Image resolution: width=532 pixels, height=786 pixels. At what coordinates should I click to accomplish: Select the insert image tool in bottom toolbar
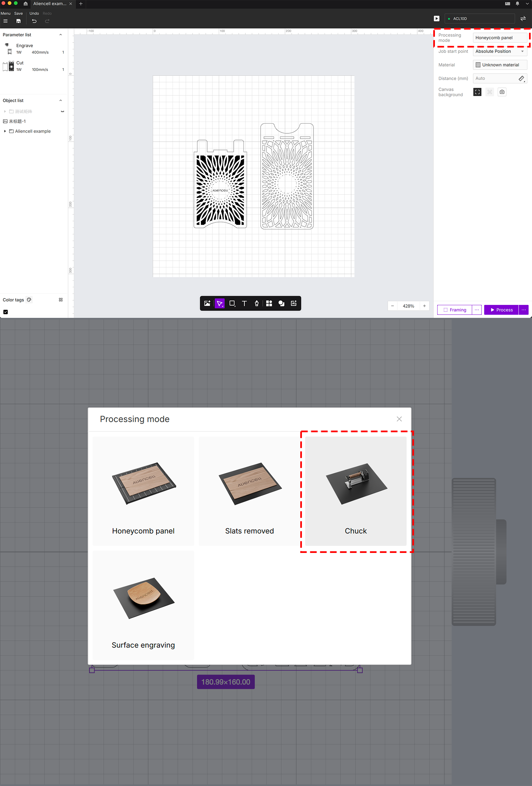[207, 303]
